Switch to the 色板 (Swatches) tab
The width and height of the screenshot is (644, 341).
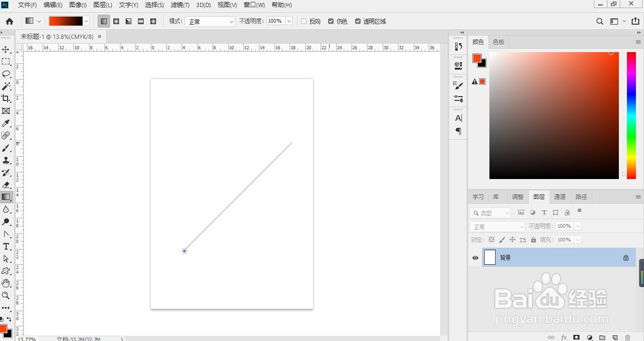pyautogui.click(x=498, y=42)
